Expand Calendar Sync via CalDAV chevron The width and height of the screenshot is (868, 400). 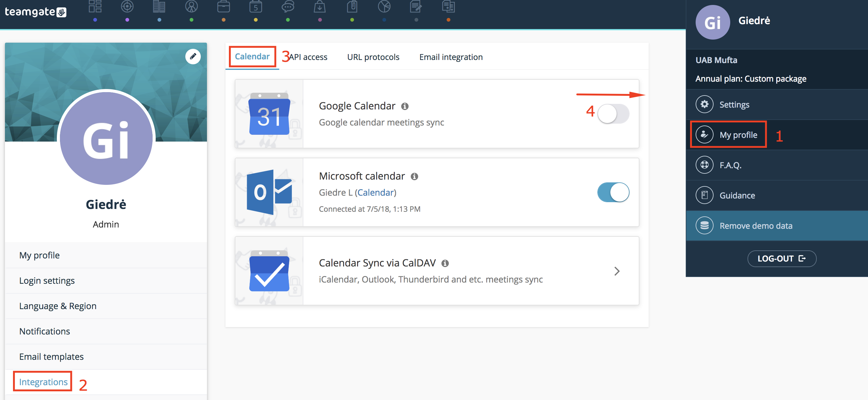[x=617, y=271]
